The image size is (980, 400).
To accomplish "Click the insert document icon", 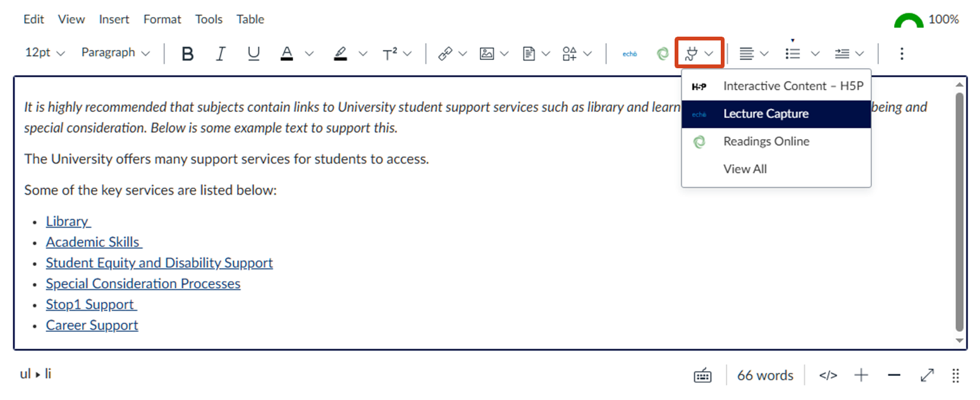I will [x=529, y=54].
